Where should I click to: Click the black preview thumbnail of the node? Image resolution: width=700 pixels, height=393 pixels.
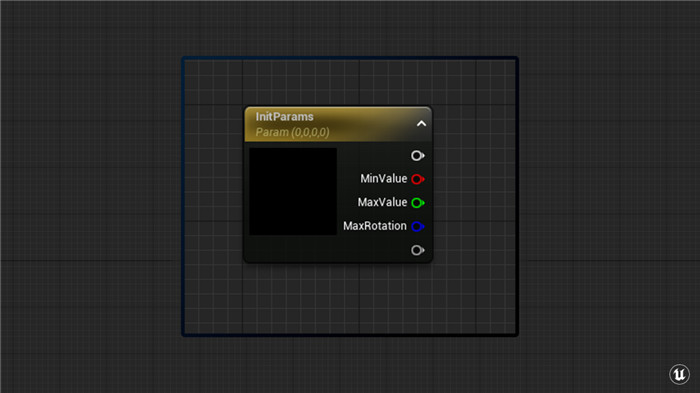[293, 191]
